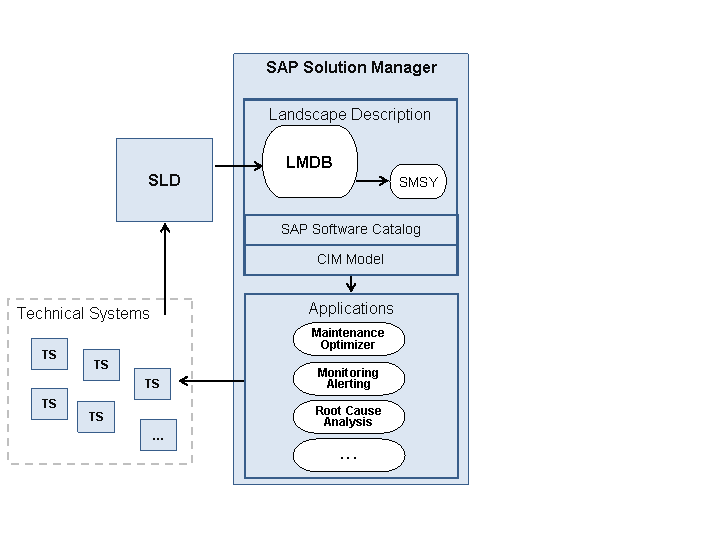Screen dimensions: 720x540
Task: Select the LMDB shape
Action: coord(310,162)
